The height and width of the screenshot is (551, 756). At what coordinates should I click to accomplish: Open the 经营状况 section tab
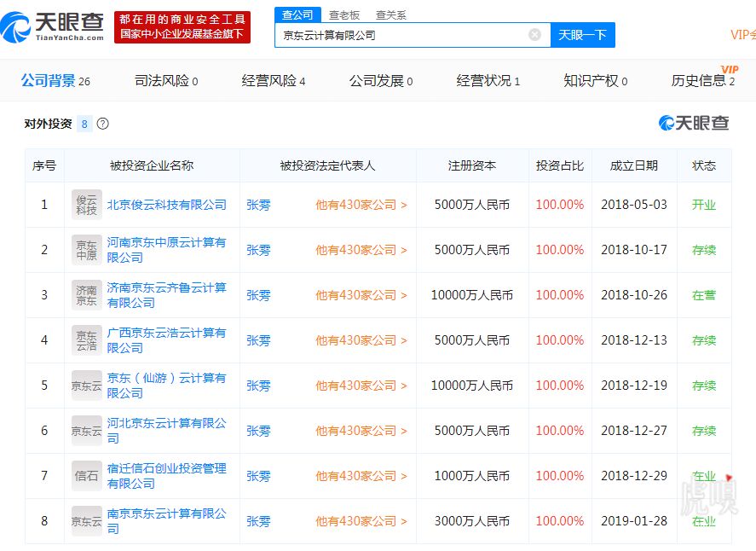[x=488, y=80]
